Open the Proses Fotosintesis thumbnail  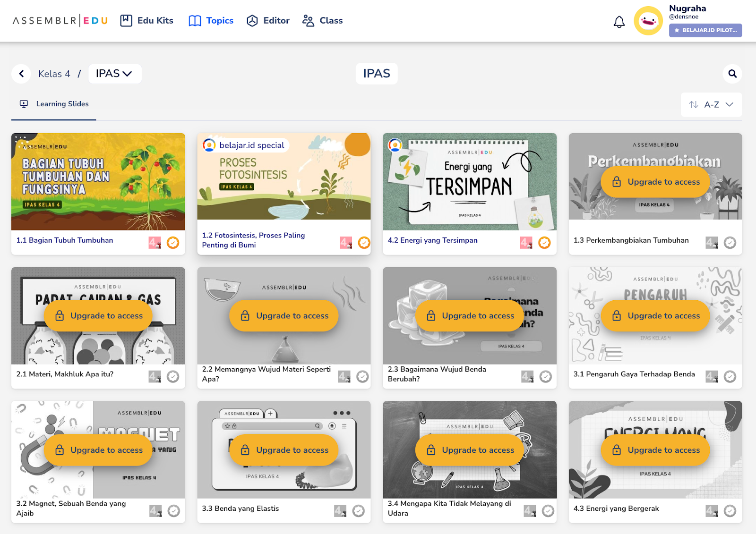(x=284, y=177)
